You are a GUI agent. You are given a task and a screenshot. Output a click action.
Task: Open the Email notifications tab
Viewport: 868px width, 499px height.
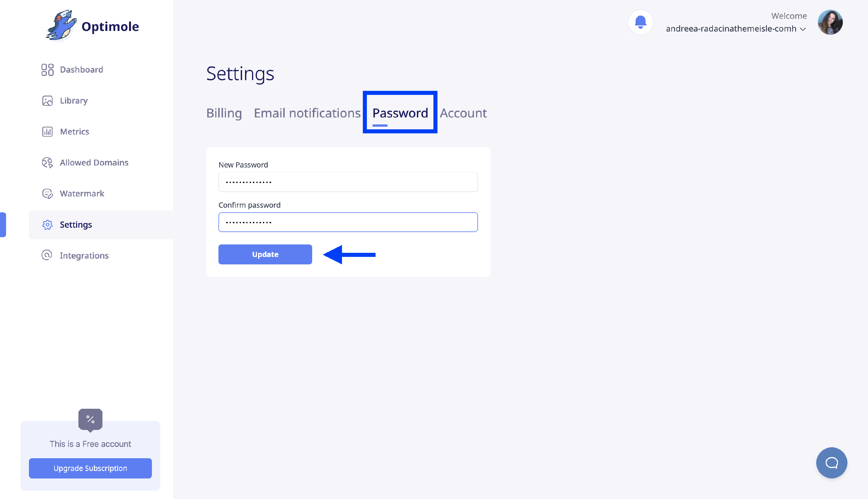pos(307,113)
